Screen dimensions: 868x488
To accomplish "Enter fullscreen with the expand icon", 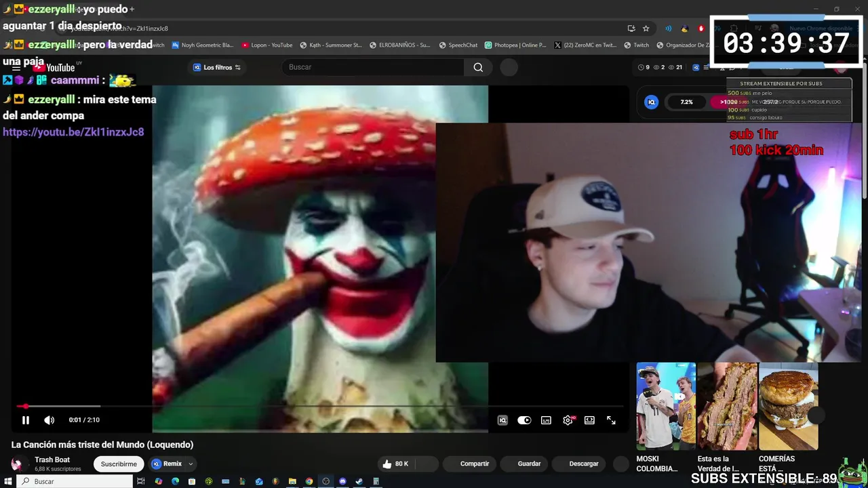I will pos(611,420).
